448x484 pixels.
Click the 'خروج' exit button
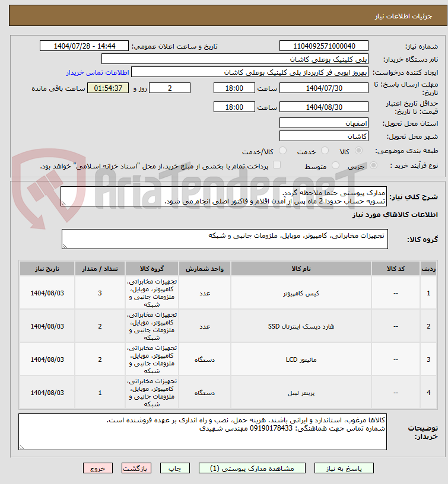click(97, 468)
